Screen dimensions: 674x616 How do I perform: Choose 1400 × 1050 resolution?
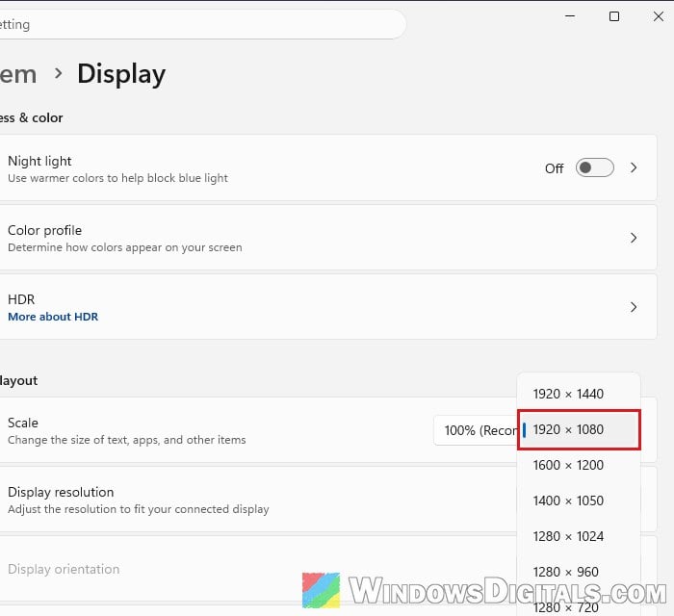point(579,500)
